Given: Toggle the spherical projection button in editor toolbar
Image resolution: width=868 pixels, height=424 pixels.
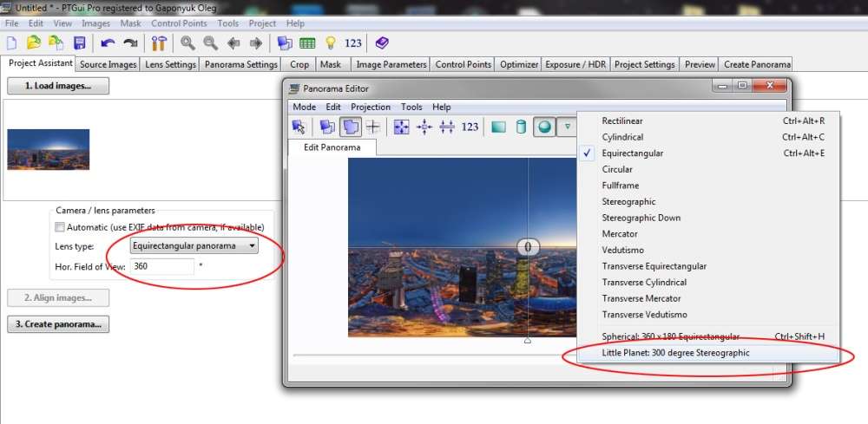Looking at the screenshot, I should pos(544,127).
